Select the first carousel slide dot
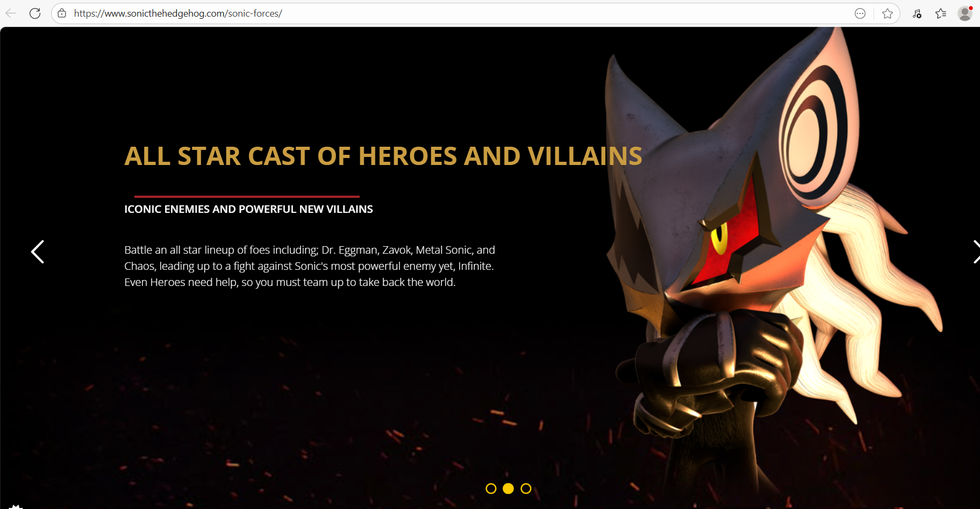This screenshot has width=980, height=509. [x=491, y=489]
